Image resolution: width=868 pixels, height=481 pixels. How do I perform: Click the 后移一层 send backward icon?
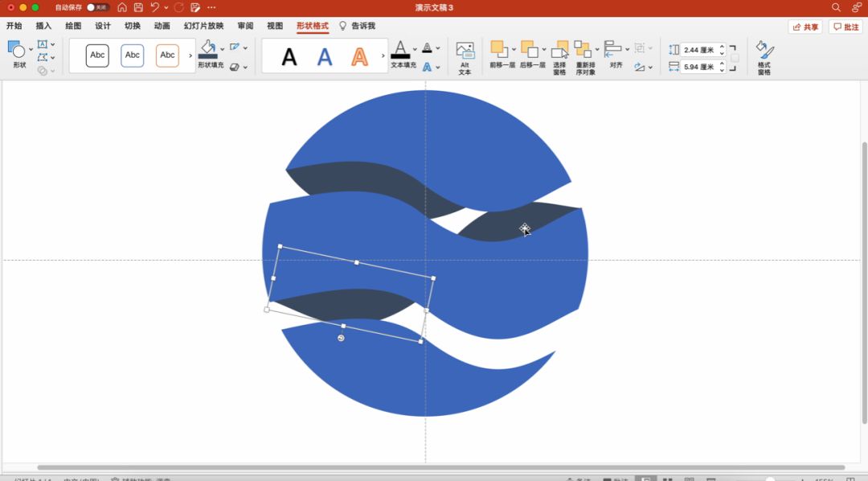click(529, 49)
